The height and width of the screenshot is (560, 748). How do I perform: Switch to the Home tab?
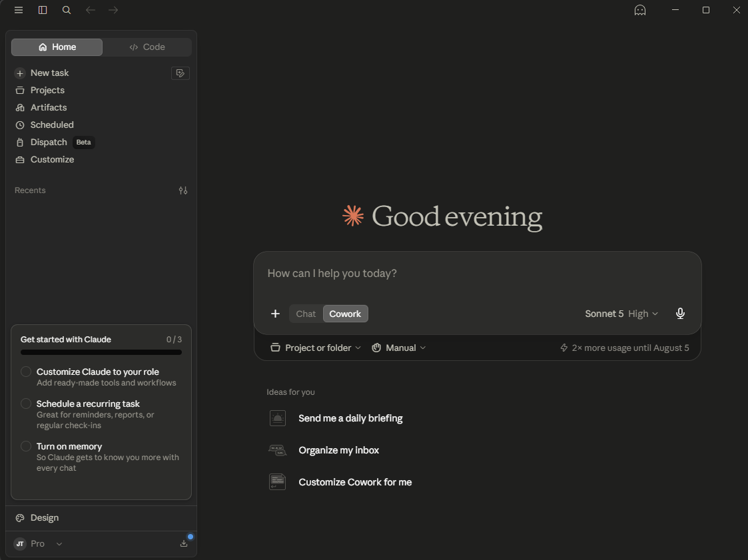click(57, 47)
